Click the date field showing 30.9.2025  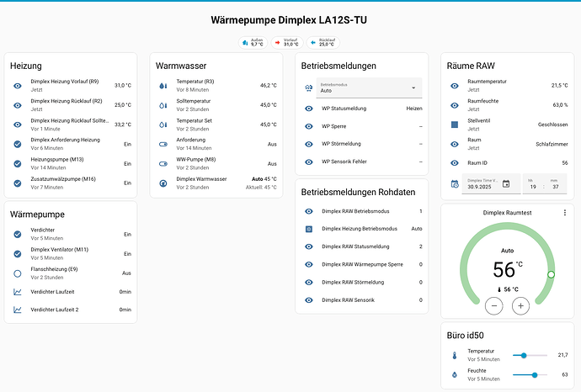point(491,183)
